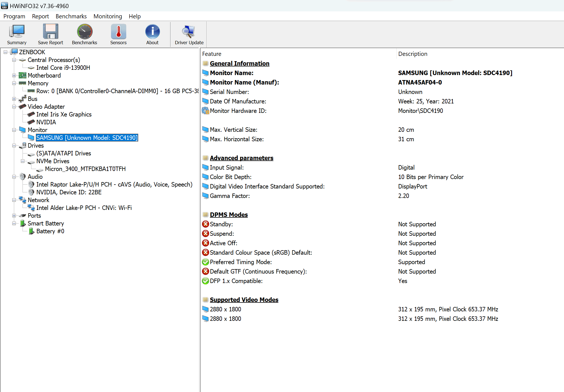The height and width of the screenshot is (392, 564).
Task: Collapse the Smart Battery node
Action: [14, 223]
